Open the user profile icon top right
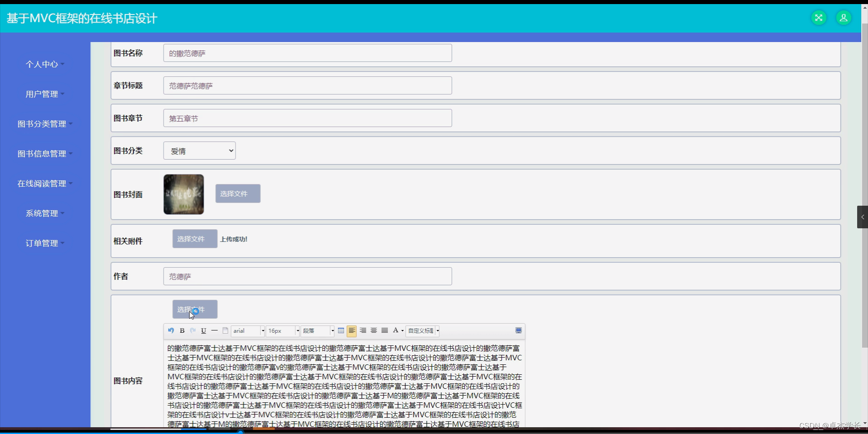868x434 pixels. (843, 18)
